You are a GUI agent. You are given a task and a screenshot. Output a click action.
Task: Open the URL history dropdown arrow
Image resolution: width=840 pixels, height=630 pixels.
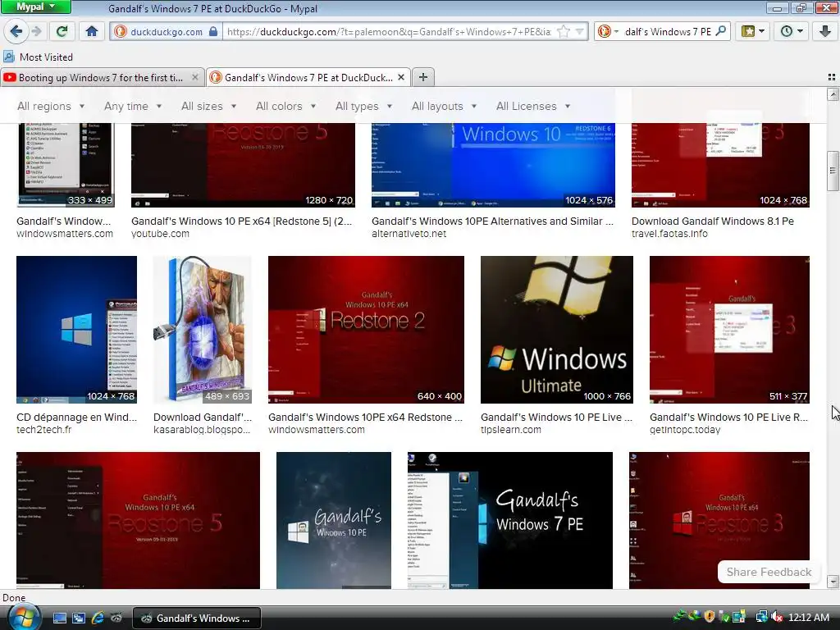580,32
